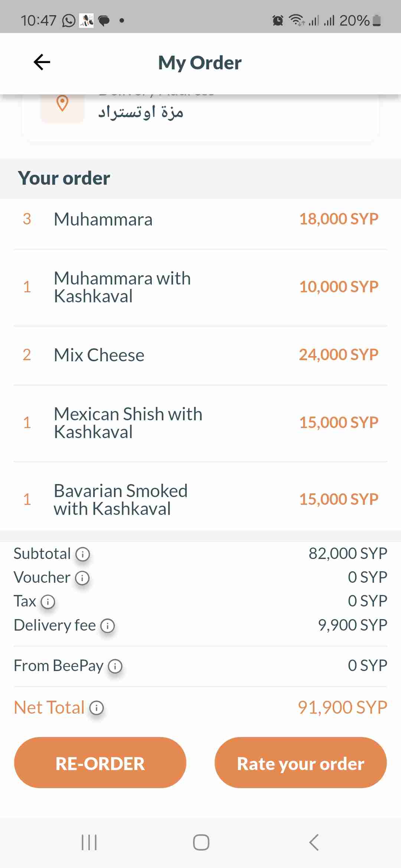Tap the back arrow in header
This screenshot has width=401, height=868.
point(42,62)
